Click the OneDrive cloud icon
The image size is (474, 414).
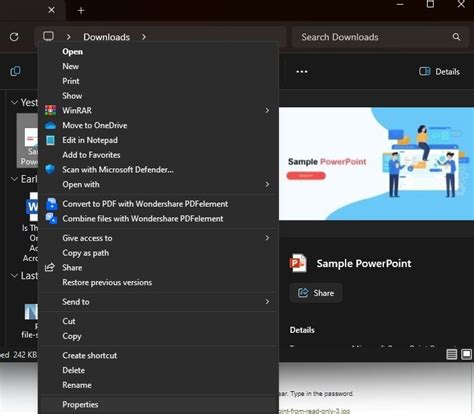(x=50, y=125)
